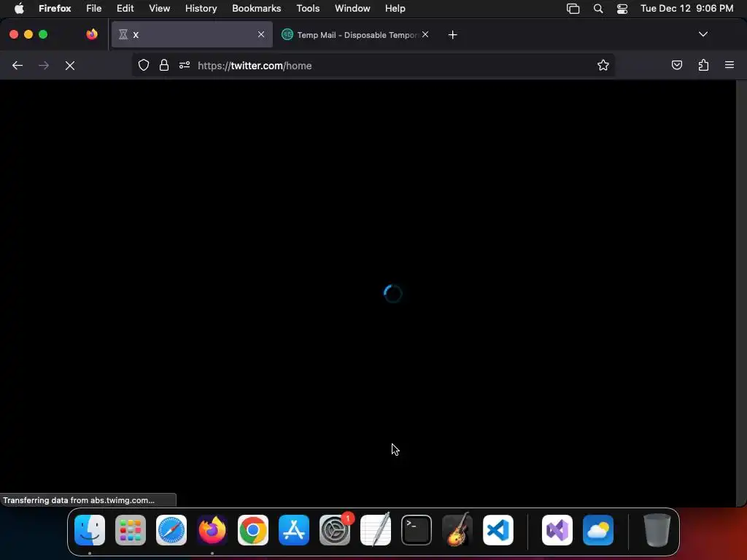
Task: Open the Firefox app menu
Action: pyautogui.click(x=55, y=8)
